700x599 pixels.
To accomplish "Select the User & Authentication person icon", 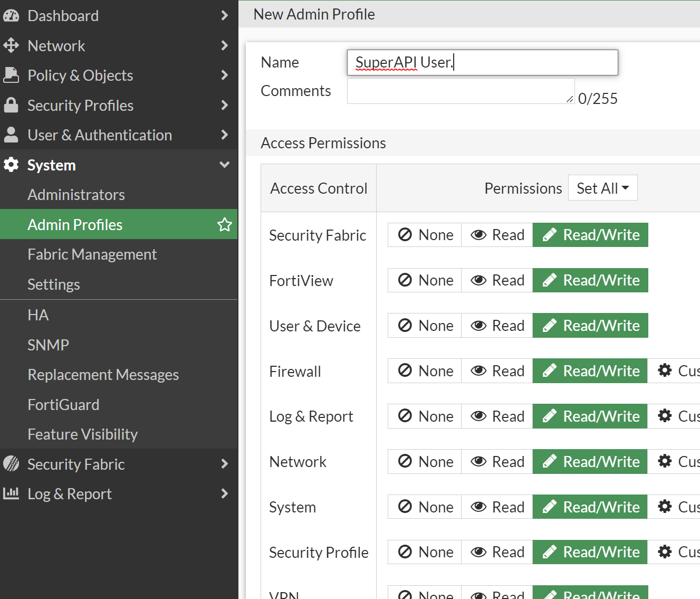I will 11,135.
